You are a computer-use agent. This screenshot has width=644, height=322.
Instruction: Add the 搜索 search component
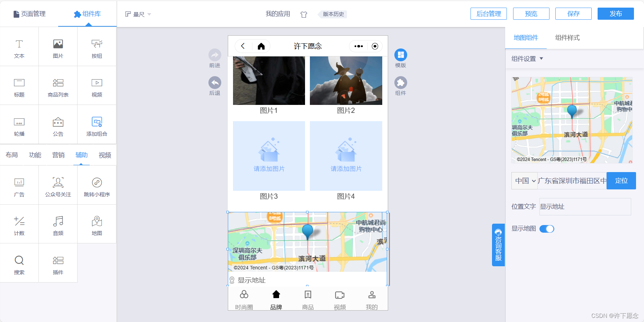click(19, 263)
